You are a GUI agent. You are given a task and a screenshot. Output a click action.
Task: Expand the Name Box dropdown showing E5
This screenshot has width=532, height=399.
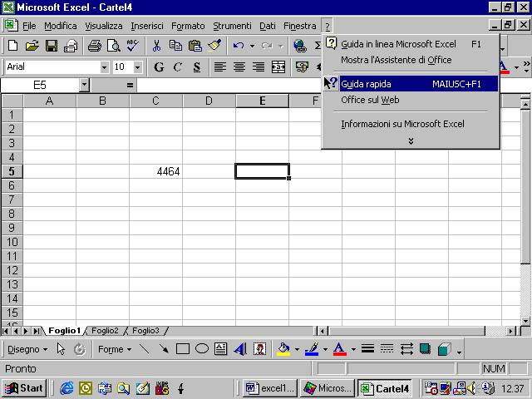(x=84, y=85)
